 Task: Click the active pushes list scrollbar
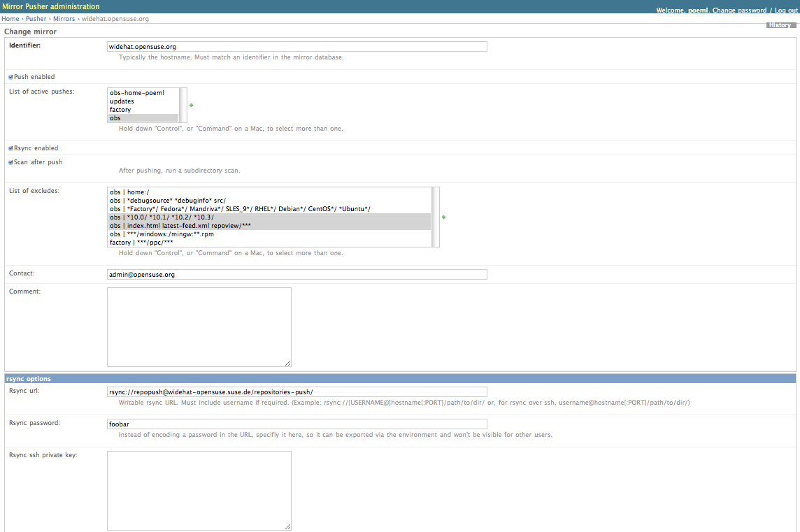click(183, 105)
